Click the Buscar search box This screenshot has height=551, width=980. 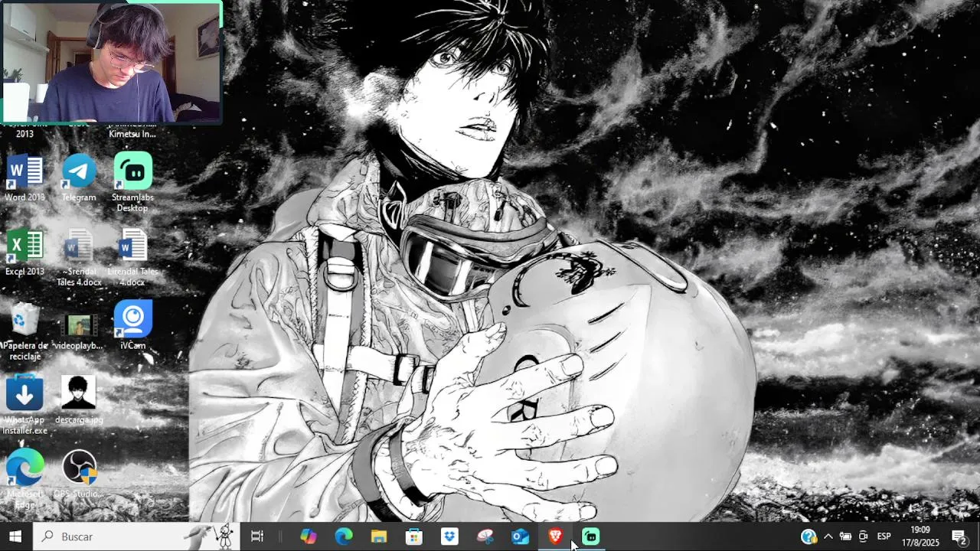point(136,536)
